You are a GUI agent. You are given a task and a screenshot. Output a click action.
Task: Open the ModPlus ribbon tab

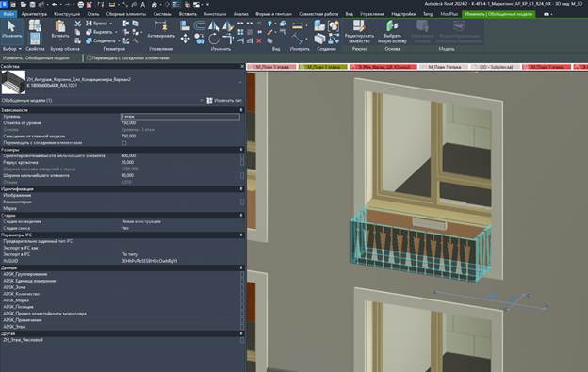point(449,14)
